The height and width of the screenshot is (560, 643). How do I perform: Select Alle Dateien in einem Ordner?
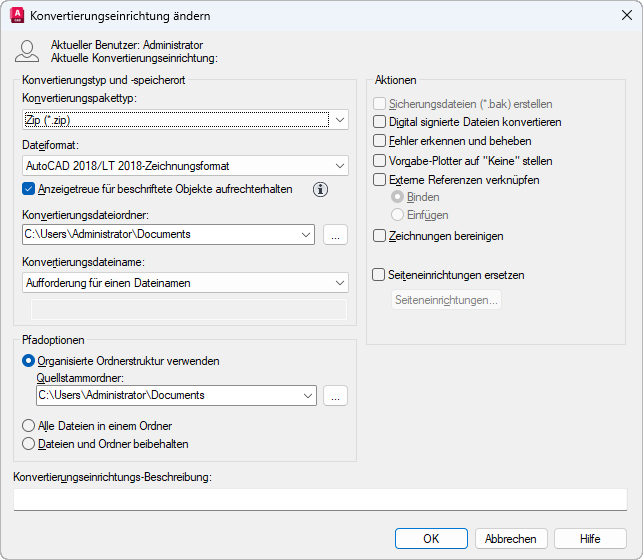pos(29,426)
